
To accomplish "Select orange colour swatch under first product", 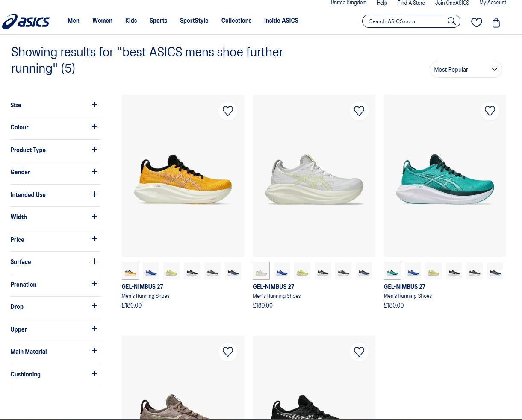I will coord(130,271).
